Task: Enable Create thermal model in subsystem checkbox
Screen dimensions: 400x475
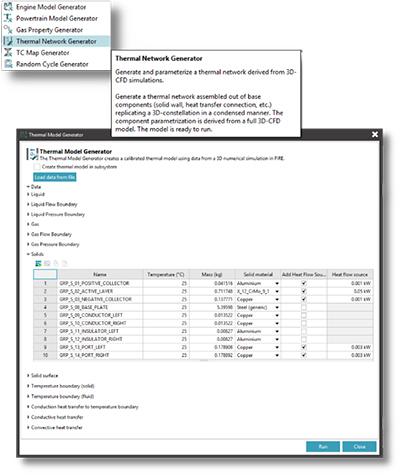Action: [36, 166]
